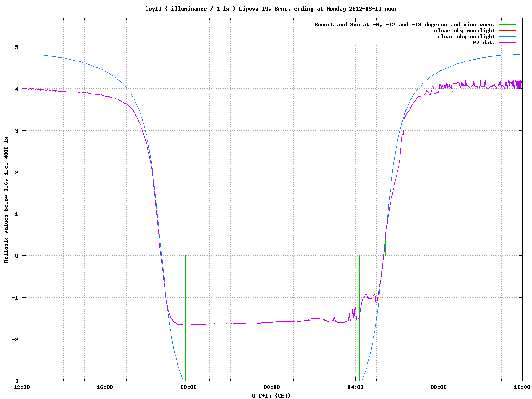Click the morning sunrise green vertical line near 06:00
This screenshot has width=532, height=399.
pyautogui.click(x=397, y=200)
